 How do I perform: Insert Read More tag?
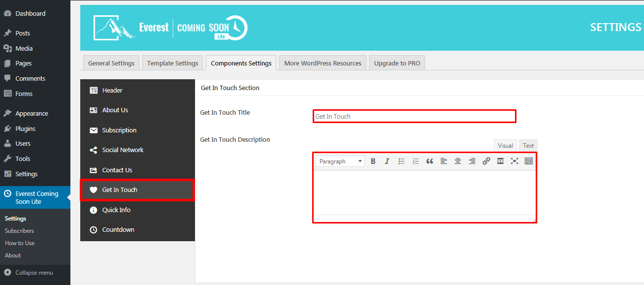click(x=500, y=161)
